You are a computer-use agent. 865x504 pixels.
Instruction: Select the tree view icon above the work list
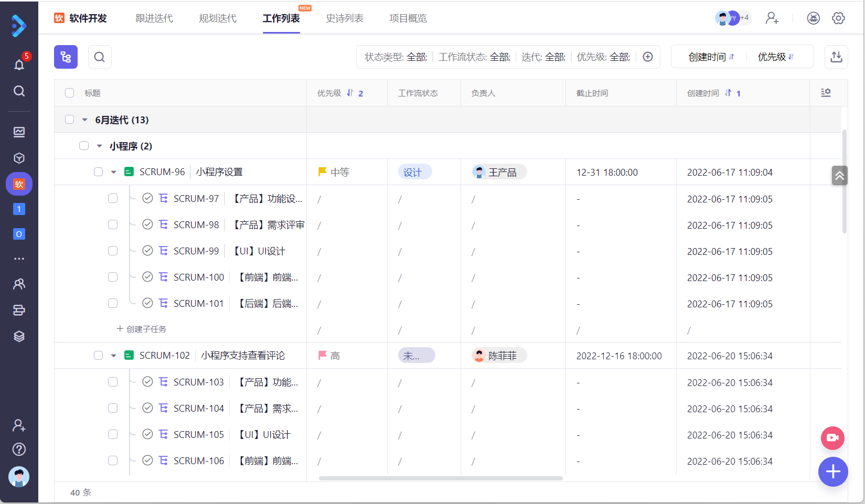click(x=66, y=57)
